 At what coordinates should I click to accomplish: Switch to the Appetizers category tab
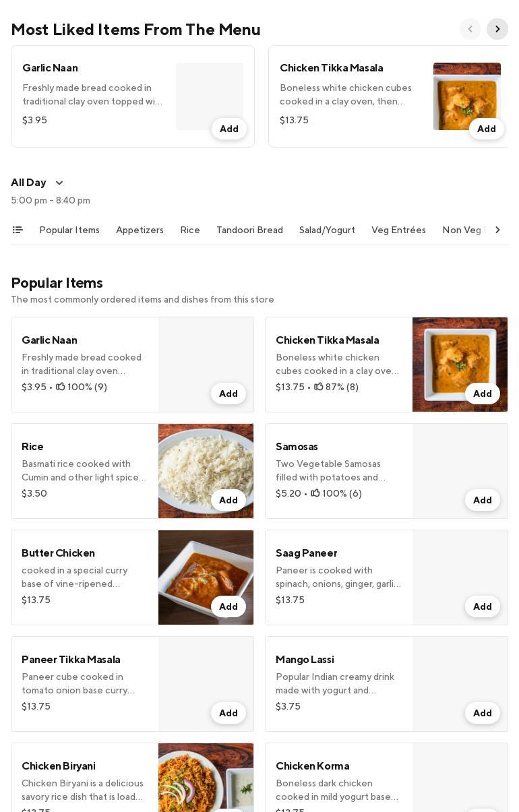coord(140,230)
